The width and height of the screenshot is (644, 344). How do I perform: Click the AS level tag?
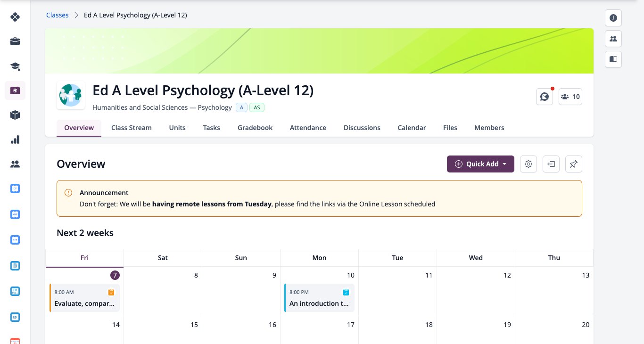click(257, 107)
